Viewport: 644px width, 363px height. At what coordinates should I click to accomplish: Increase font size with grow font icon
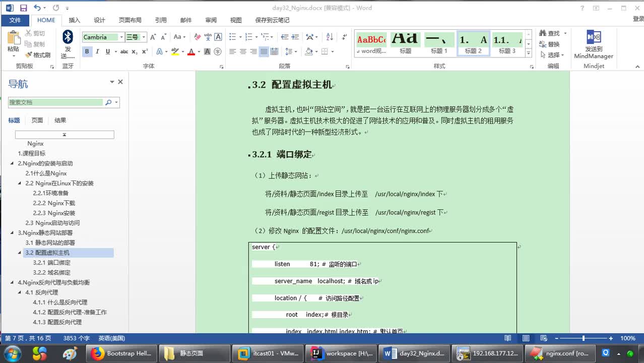[x=153, y=37]
